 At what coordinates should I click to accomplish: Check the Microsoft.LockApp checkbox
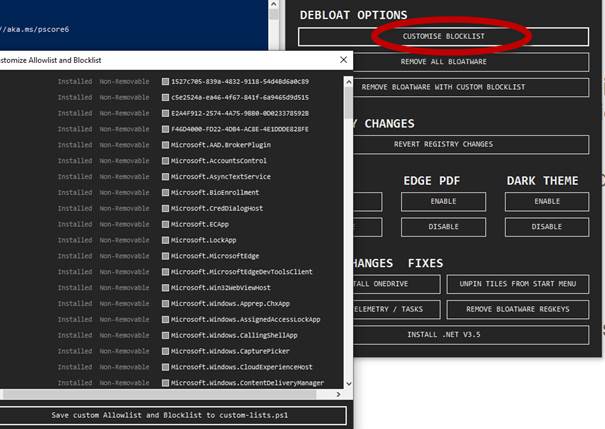click(x=166, y=240)
